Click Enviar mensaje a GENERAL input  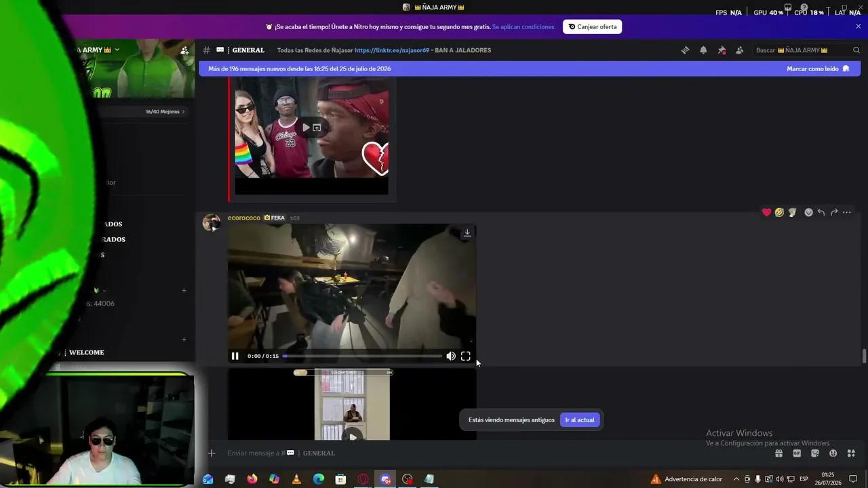click(x=495, y=453)
